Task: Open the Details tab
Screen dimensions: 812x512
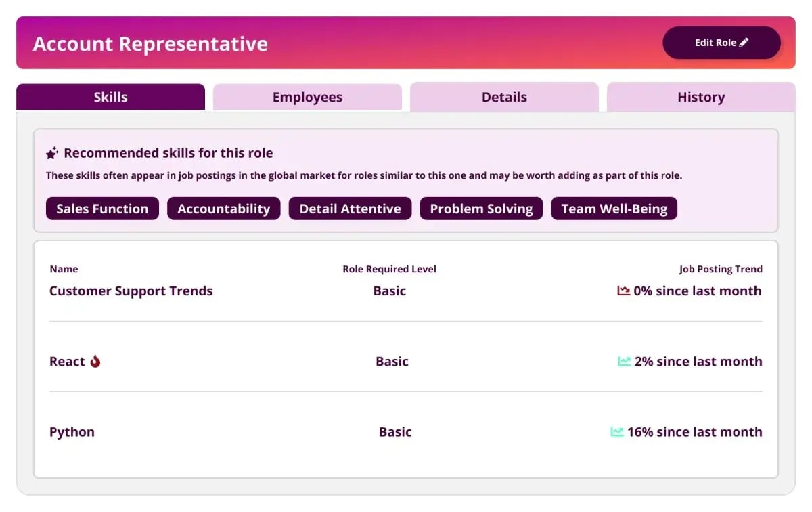Action: (504, 97)
